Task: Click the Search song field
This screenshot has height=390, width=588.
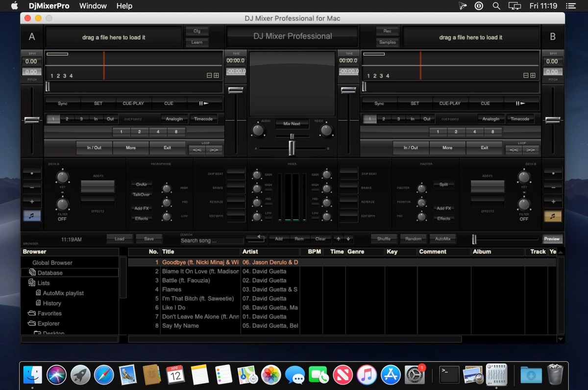Action: (211, 240)
